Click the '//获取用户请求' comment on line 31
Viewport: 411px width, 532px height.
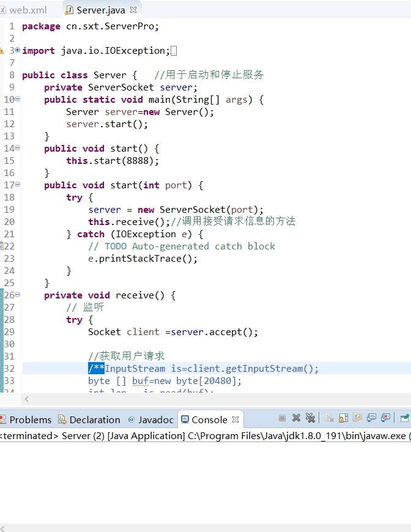tap(127, 356)
